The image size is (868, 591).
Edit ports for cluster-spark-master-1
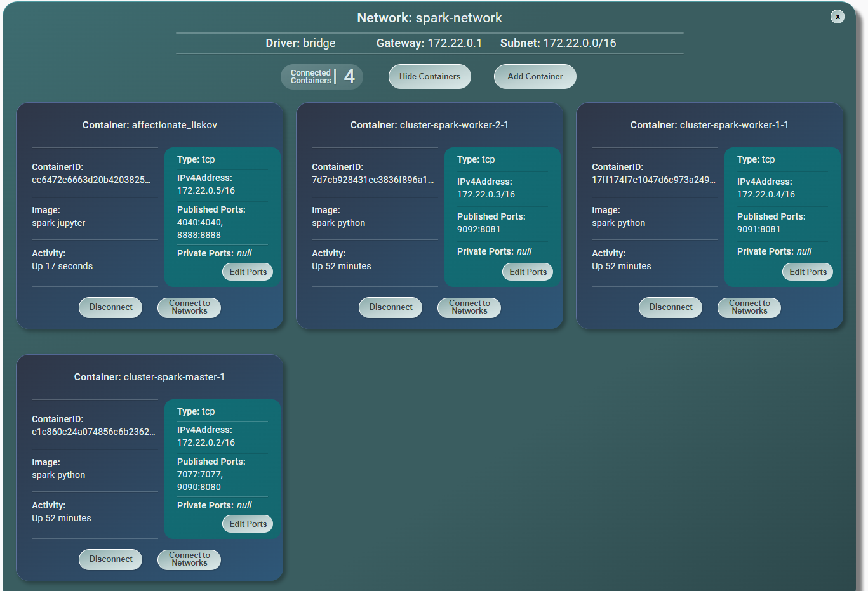coord(248,524)
